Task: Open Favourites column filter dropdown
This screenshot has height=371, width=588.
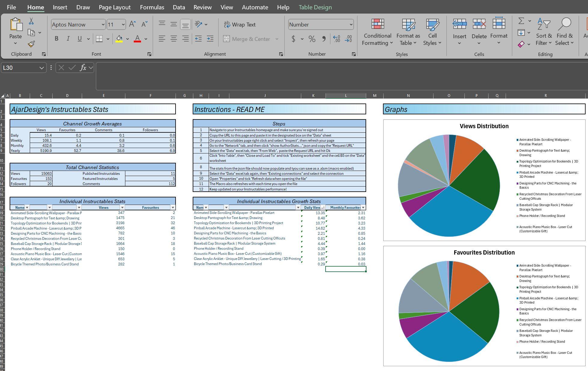Action: pyautogui.click(x=173, y=208)
